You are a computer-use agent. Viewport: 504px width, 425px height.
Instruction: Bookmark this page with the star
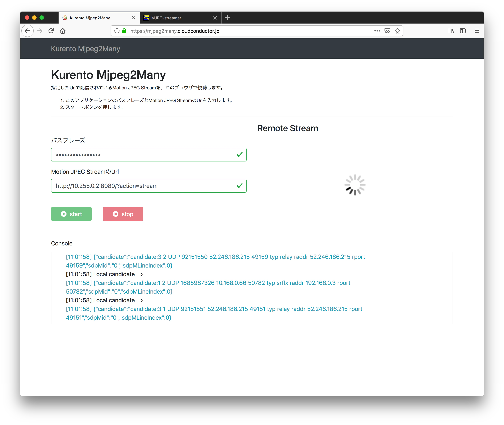(x=398, y=31)
